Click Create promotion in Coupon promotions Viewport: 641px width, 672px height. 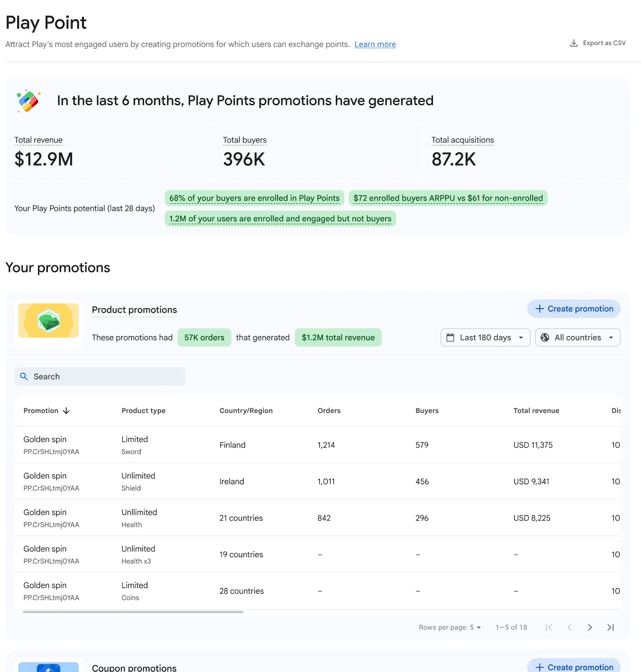click(573, 667)
